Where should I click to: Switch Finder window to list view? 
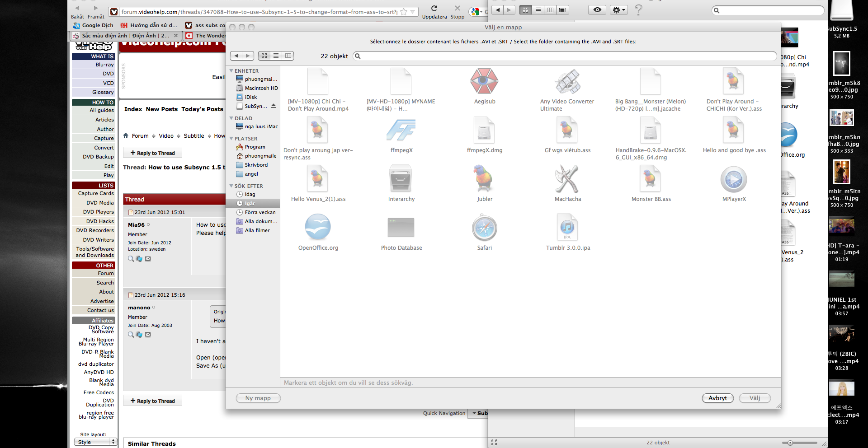(538, 10)
